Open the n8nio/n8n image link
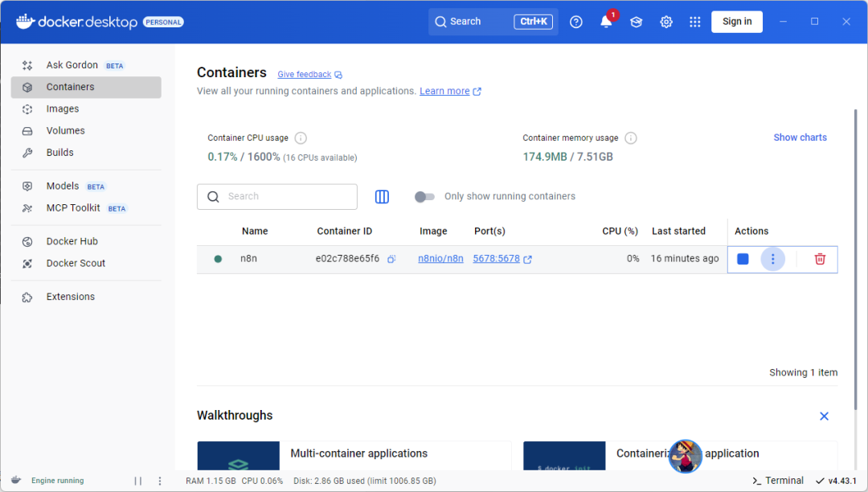Screen dimensions: 868x492 coord(440,258)
